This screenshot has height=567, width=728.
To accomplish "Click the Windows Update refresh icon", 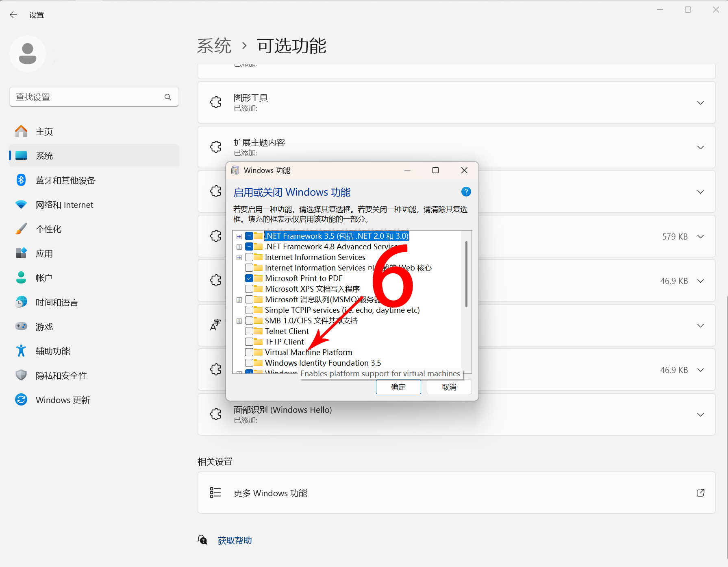I will (x=21, y=400).
